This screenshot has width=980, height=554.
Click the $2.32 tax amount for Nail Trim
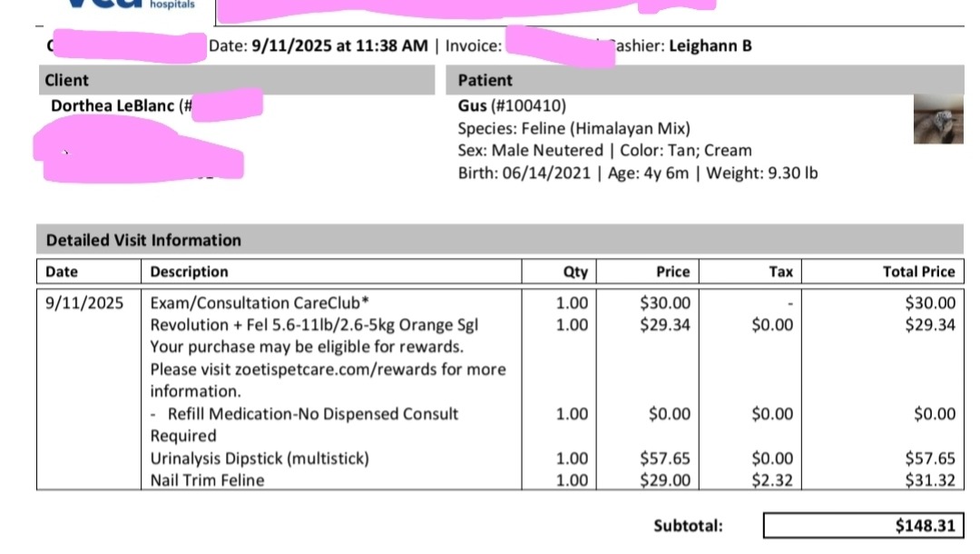(772, 480)
